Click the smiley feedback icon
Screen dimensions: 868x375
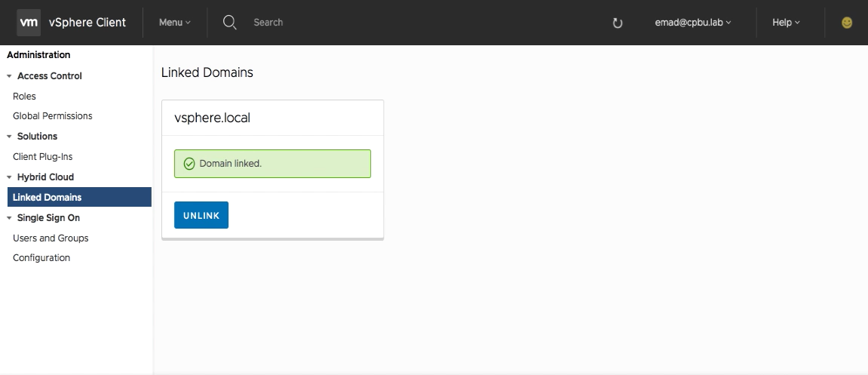[x=847, y=23]
